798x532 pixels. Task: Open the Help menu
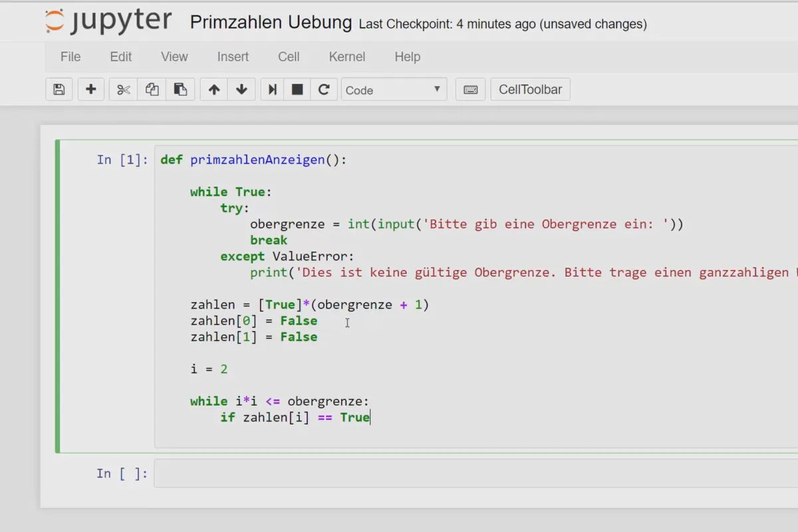(x=407, y=57)
